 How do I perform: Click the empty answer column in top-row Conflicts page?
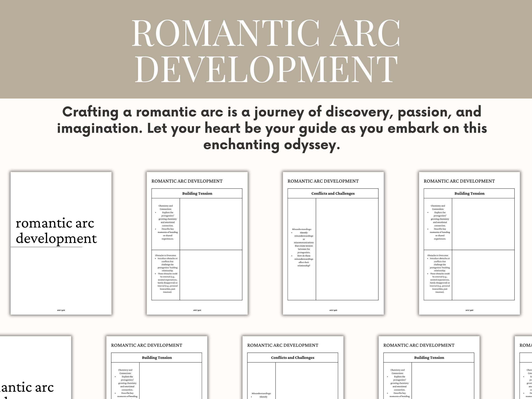pos(347,249)
